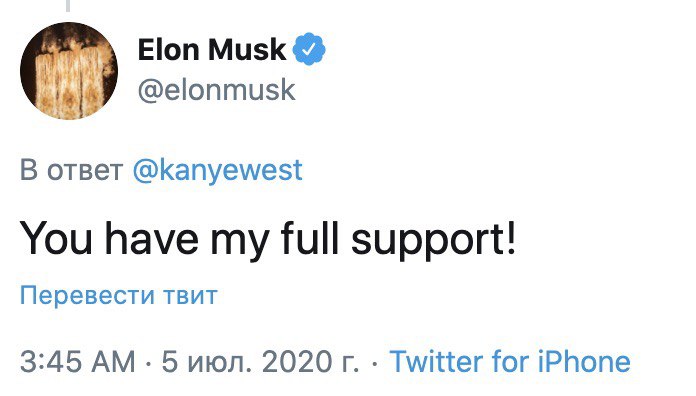The image size is (696, 396).
Task: Click the thread connector line above avatar
Action: (68, 5)
